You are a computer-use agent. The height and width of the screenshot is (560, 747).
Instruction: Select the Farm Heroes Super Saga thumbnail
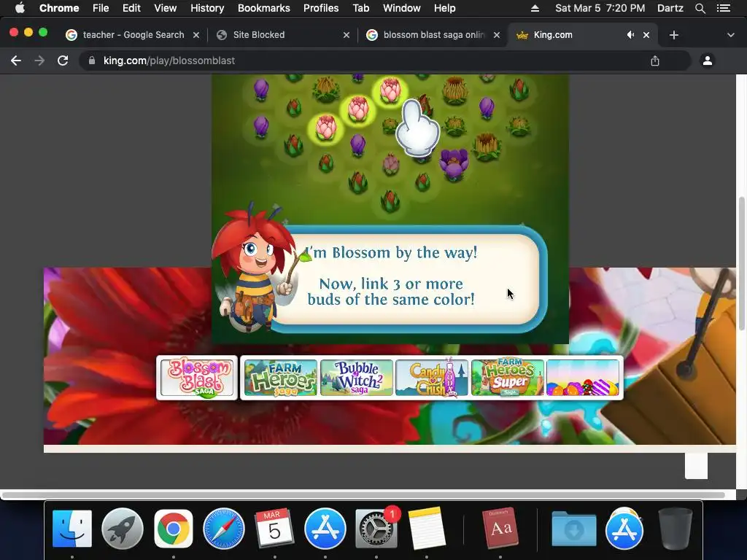coord(508,378)
